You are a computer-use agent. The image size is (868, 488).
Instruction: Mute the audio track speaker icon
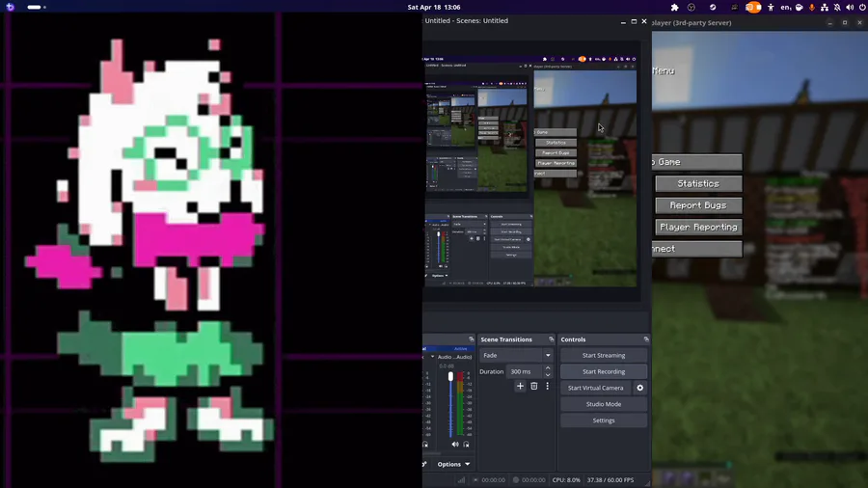point(455,445)
